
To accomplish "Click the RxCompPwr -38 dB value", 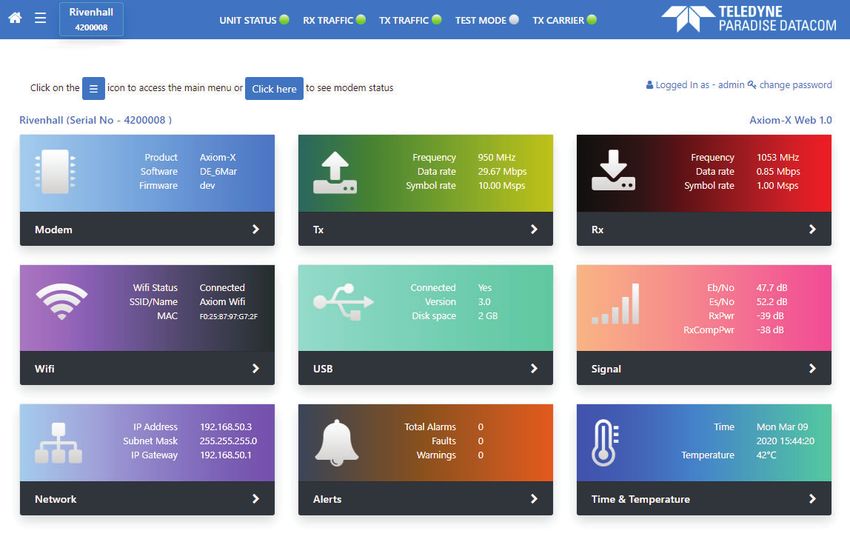I will tap(770, 330).
